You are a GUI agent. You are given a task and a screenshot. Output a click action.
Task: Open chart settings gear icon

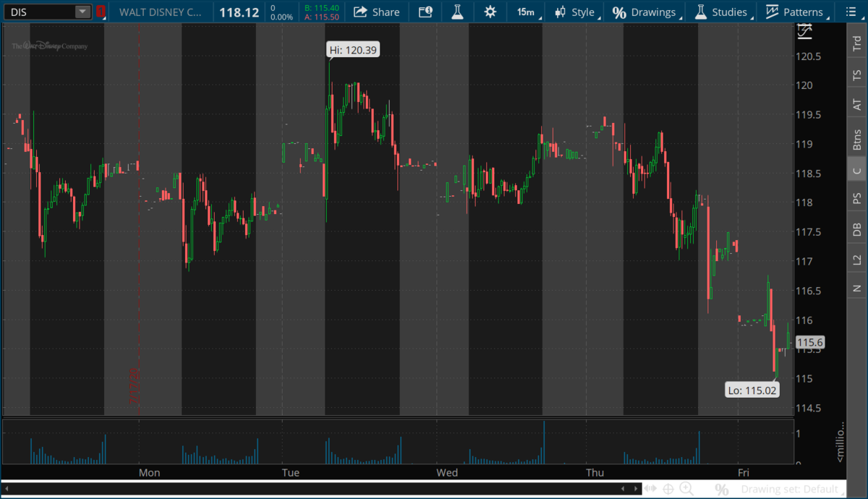click(490, 12)
